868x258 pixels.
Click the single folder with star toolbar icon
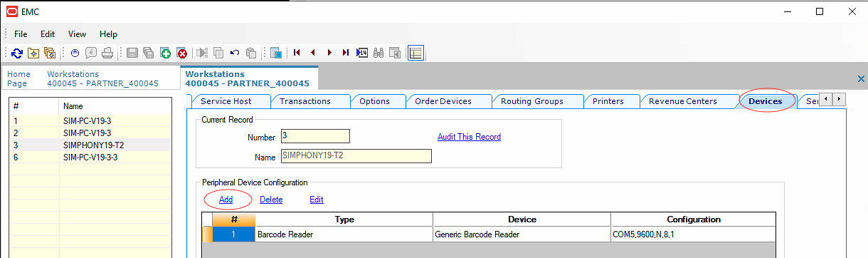33,53
